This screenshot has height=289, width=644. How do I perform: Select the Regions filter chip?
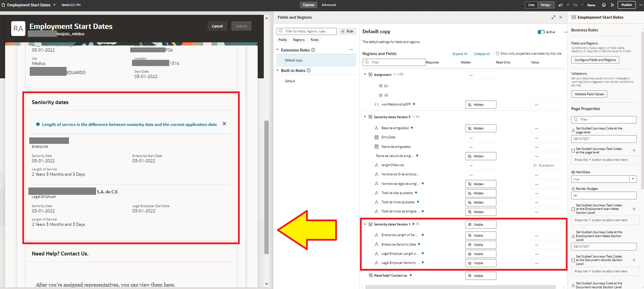click(x=299, y=39)
